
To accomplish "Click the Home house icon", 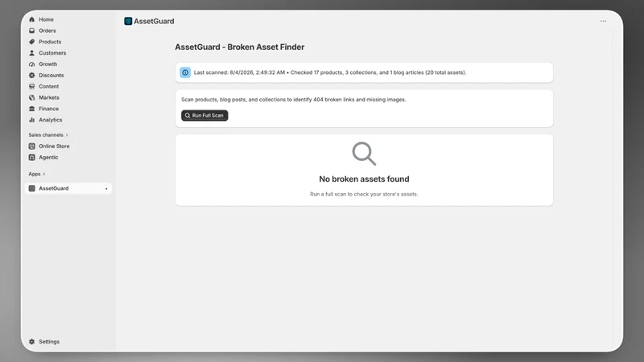I will (31, 19).
